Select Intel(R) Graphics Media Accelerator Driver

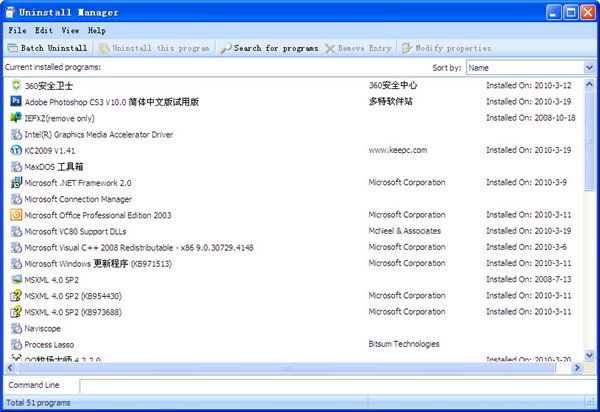coord(99,135)
